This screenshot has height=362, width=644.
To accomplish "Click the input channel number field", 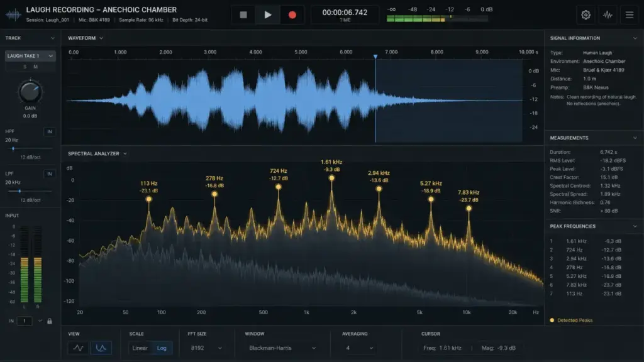I will tap(25, 321).
